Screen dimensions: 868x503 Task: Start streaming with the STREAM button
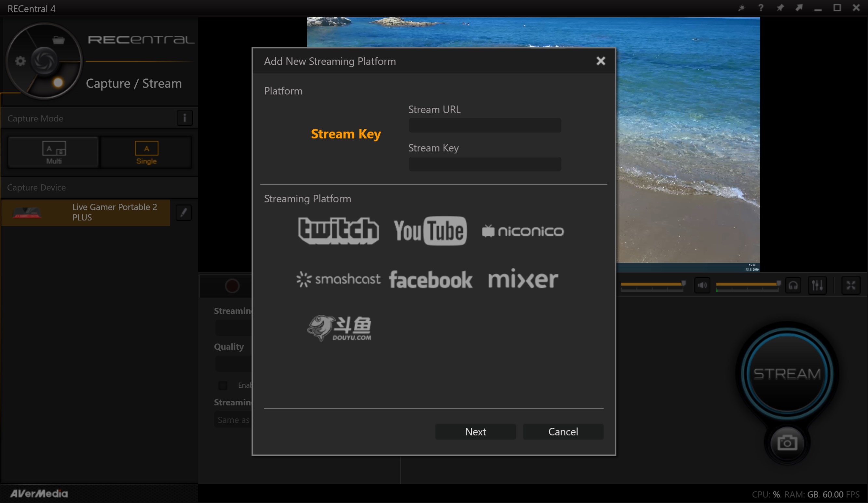point(787,373)
